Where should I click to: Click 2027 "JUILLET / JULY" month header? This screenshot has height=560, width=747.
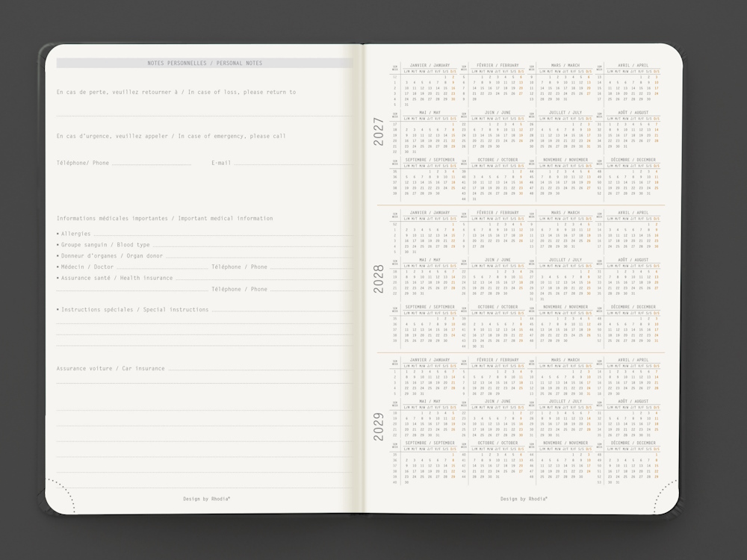565,113
